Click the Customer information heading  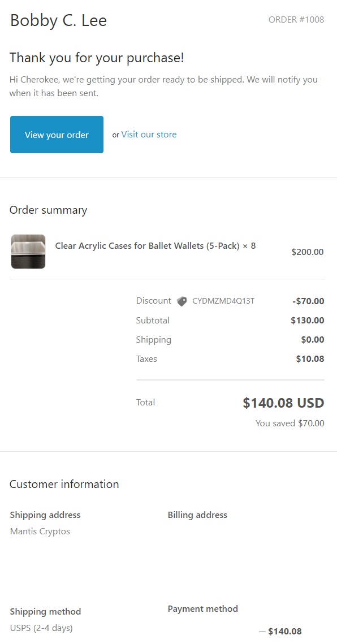(x=64, y=484)
